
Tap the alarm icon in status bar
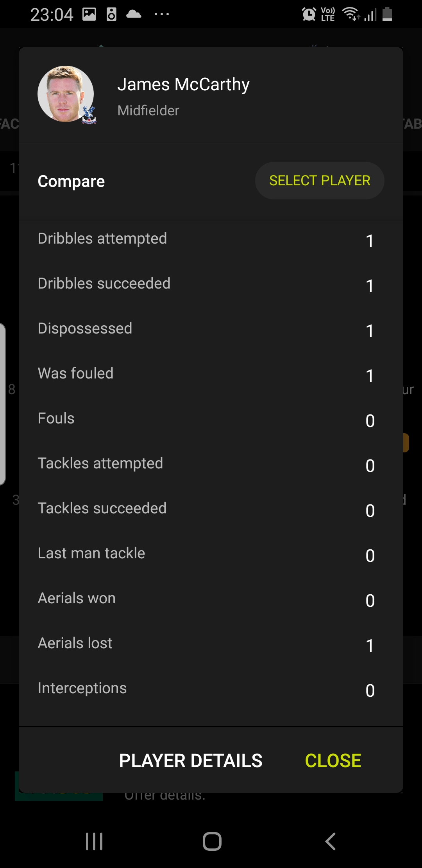click(309, 14)
